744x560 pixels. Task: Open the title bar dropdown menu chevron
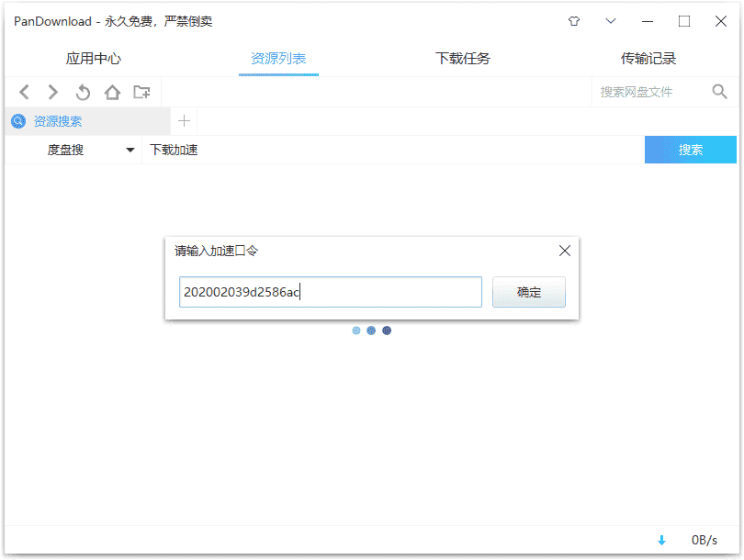coord(611,21)
